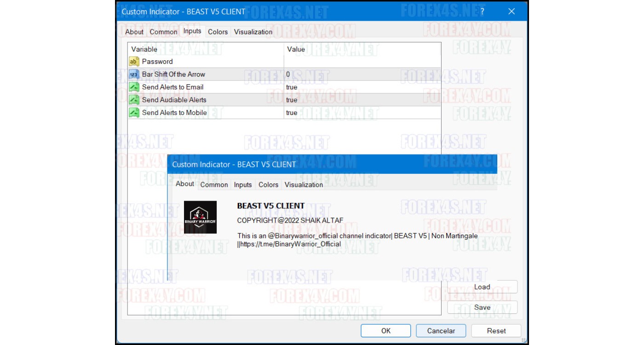The width and height of the screenshot is (644, 345).
Task: Open the Visualization tab in overlapping dialog
Action: (304, 184)
